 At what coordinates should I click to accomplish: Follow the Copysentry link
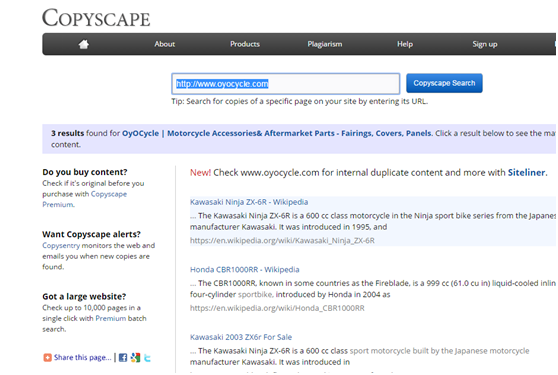click(x=61, y=245)
